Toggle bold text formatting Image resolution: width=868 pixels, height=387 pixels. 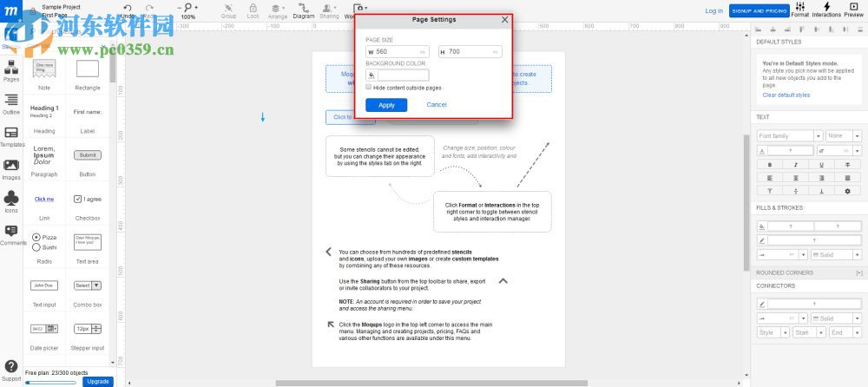click(769, 165)
